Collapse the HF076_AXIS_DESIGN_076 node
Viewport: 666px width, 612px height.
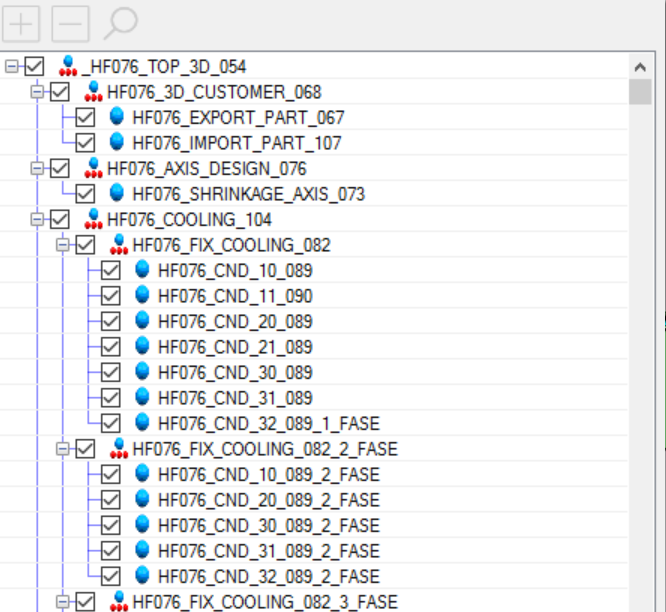coord(37,169)
